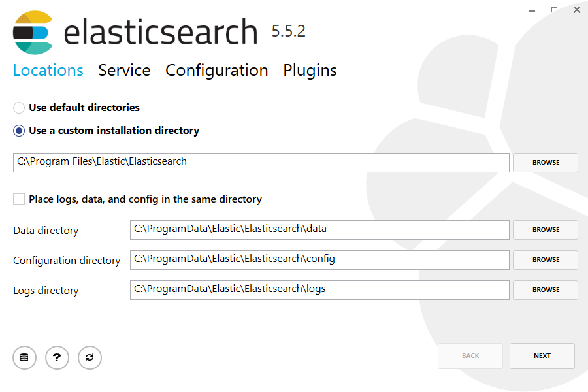Select Use a custom installation directory

coord(106,131)
